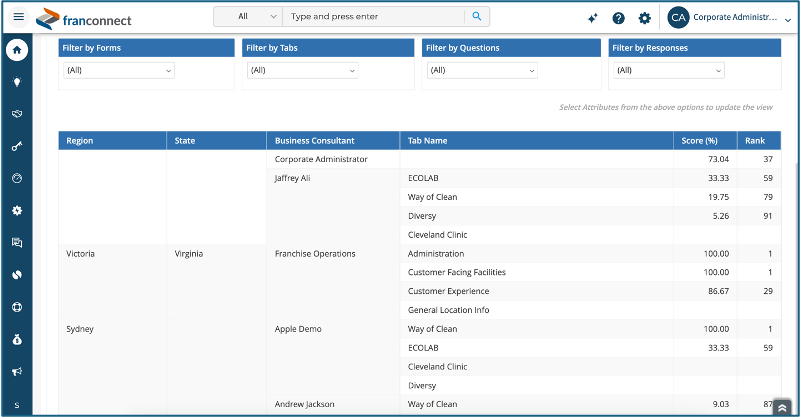The image size is (800, 418).
Task: Expand the Filter by Tabs dropdown
Action: 303,70
